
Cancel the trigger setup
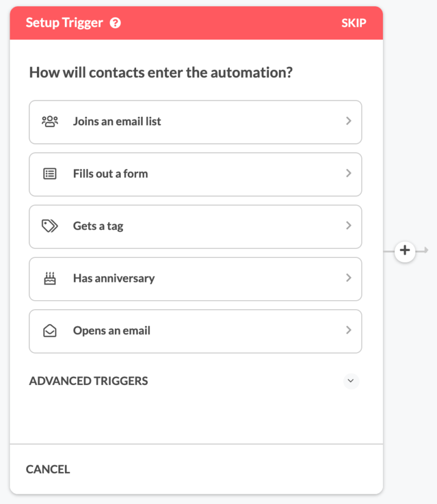47,469
